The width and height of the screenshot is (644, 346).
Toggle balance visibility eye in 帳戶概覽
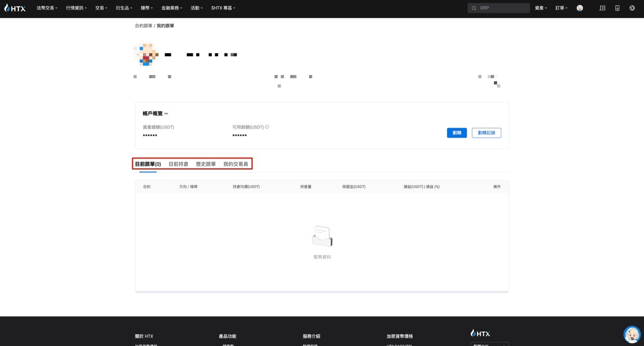coord(166,114)
